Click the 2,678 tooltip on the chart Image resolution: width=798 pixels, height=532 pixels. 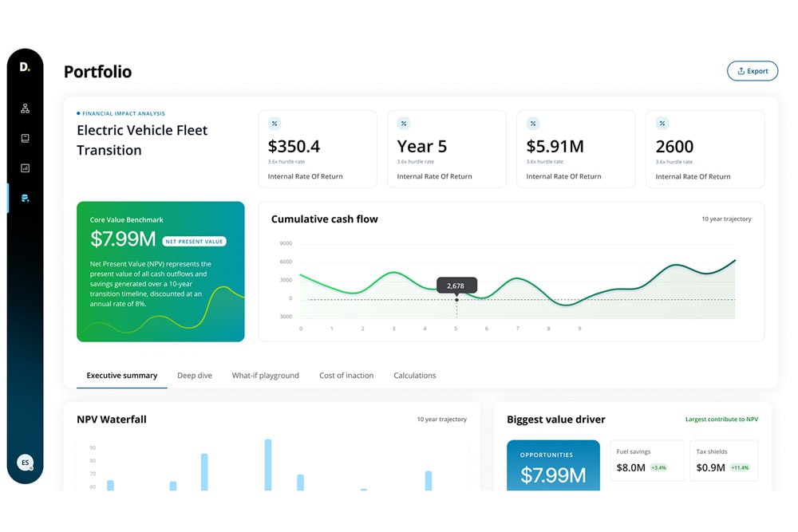(x=456, y=286)
